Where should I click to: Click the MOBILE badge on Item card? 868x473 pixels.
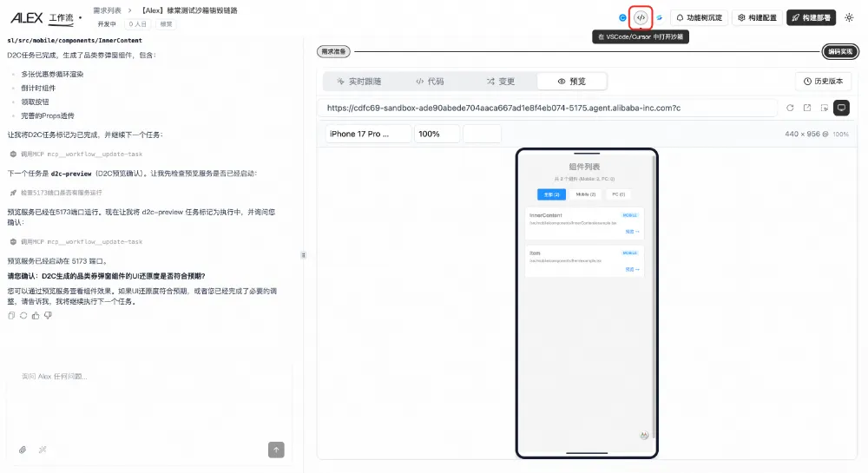tap(630, 253)
